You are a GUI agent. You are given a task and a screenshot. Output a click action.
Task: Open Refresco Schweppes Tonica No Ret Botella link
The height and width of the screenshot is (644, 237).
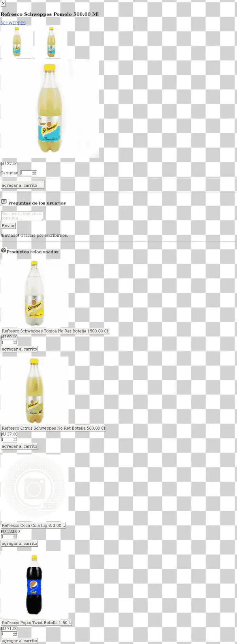55,331
